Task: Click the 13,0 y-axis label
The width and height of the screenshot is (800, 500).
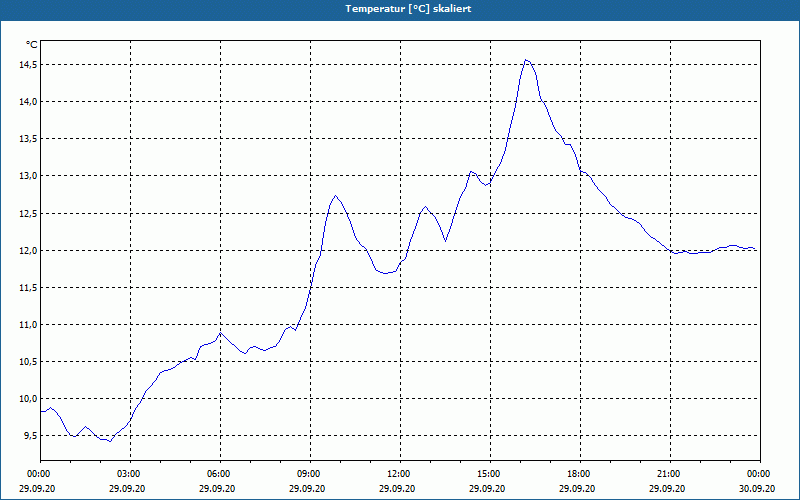Action: (x=28, y=176)
